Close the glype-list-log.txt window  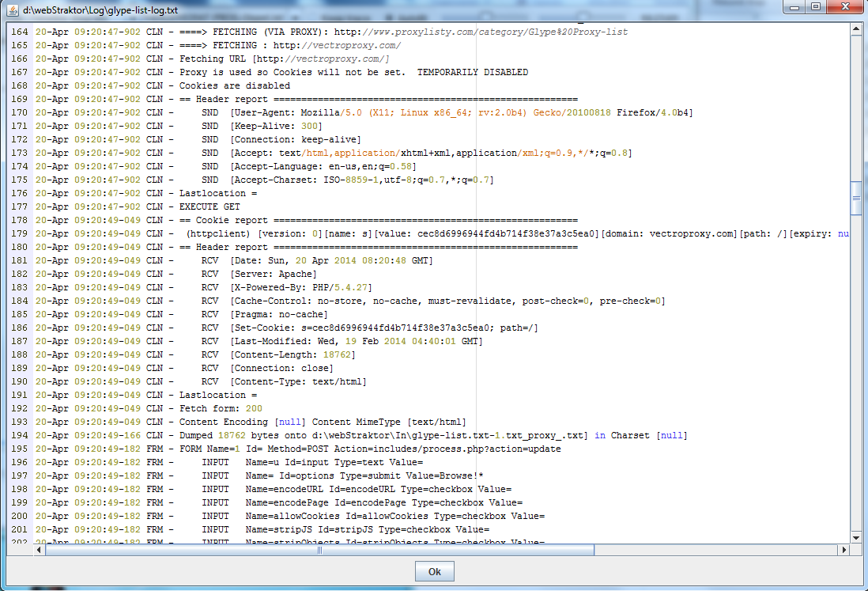(x=844, y=6)
